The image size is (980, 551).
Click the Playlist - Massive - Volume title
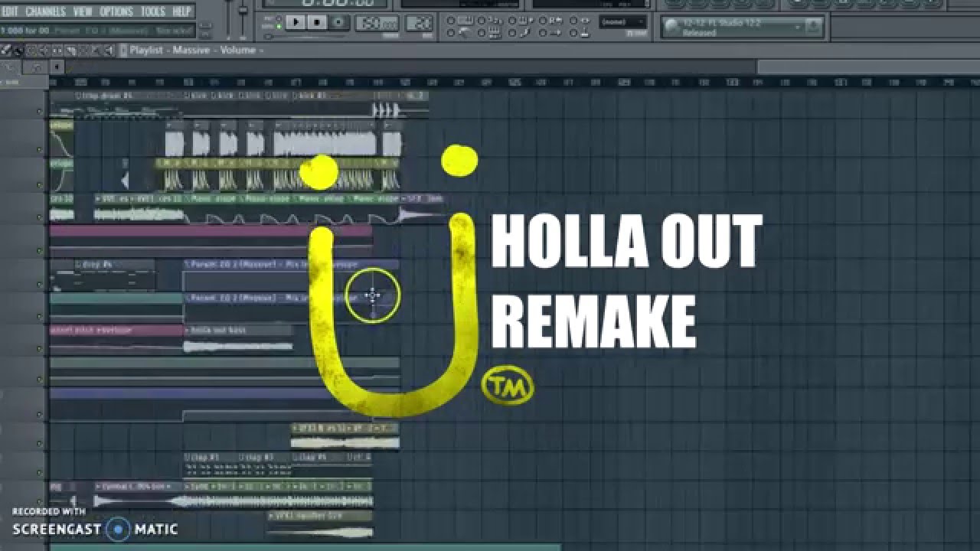pyautogui.click(x=193, y=51)
